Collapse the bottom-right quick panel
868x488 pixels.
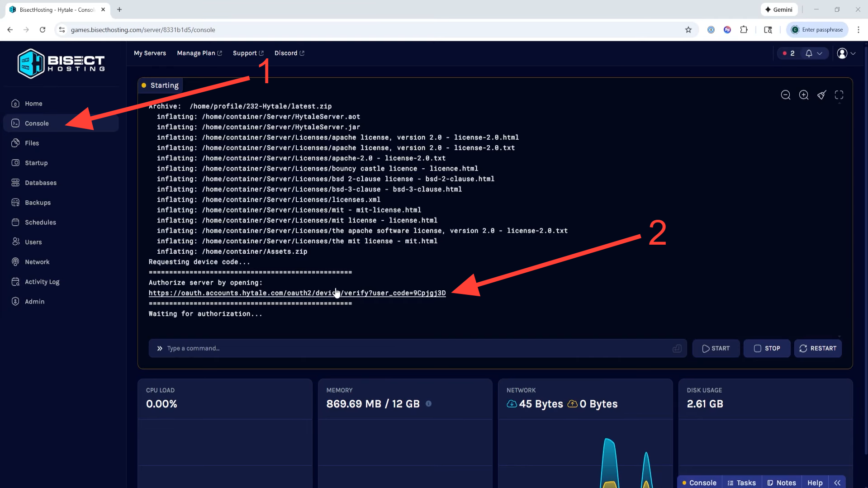coord(837,483)
